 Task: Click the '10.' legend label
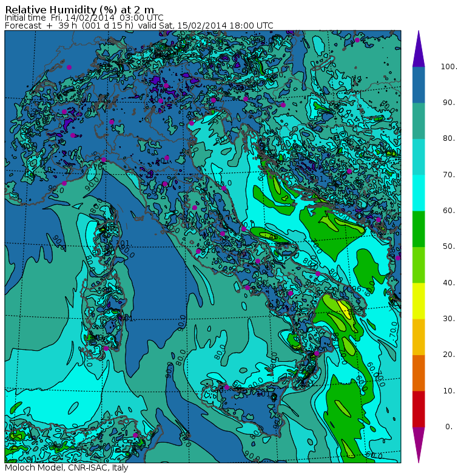click(449, 391)
